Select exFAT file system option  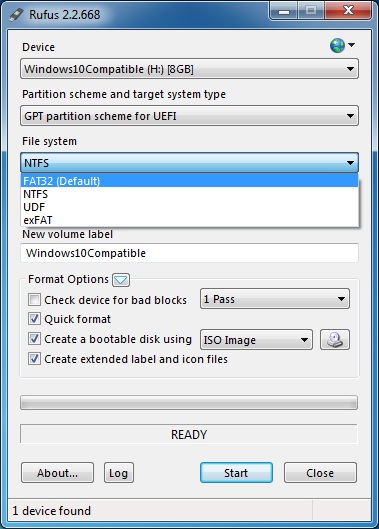(189, 220)
